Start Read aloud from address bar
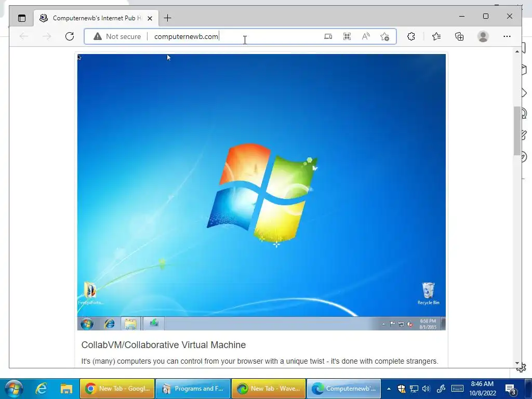The height and width of the screenshot is (399, 532). point(366,36)
